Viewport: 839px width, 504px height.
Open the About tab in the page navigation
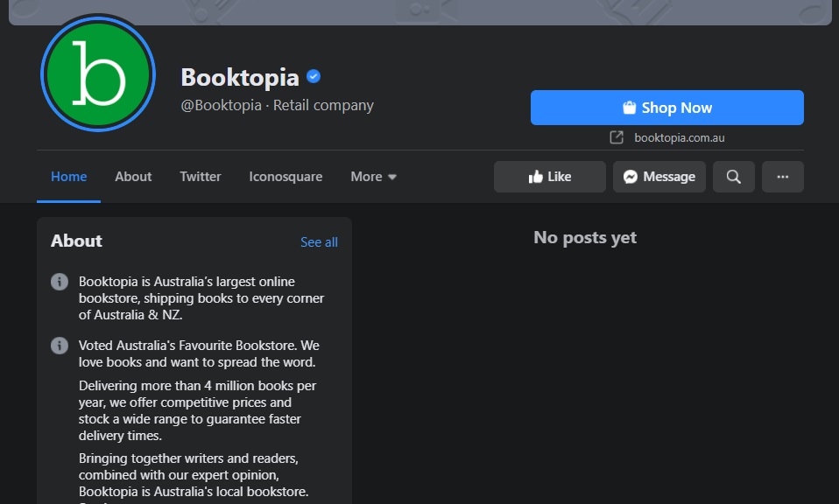[133, 177]
